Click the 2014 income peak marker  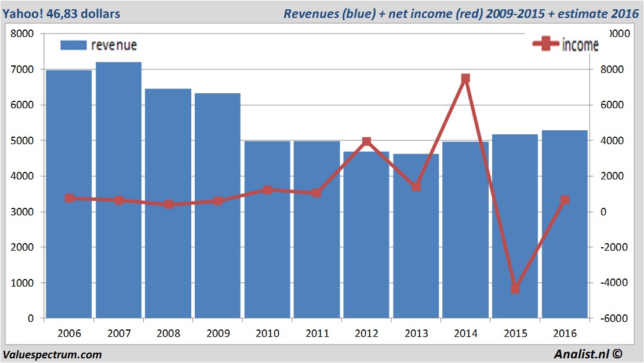[x=465, y=78]
